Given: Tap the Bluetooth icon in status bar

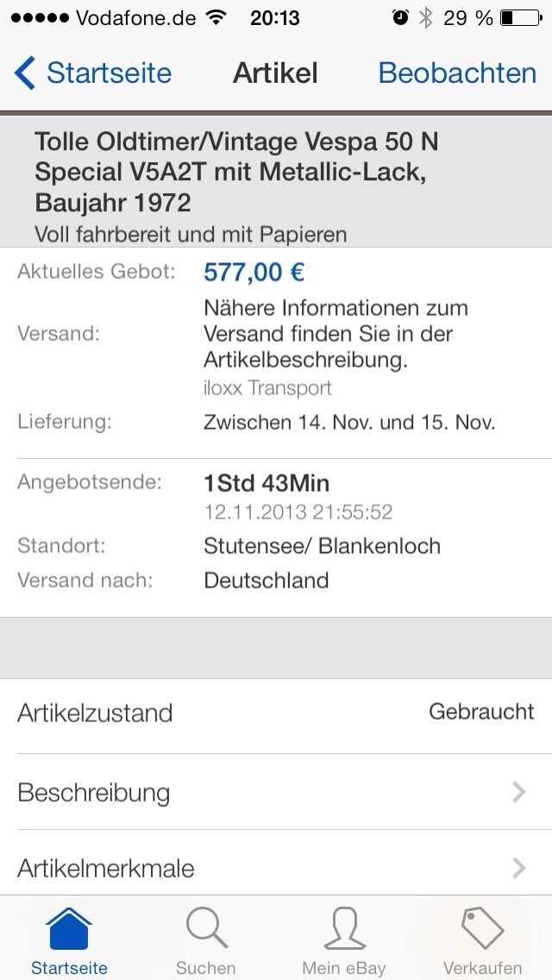Looking at the screenshot, I should 425,17.
